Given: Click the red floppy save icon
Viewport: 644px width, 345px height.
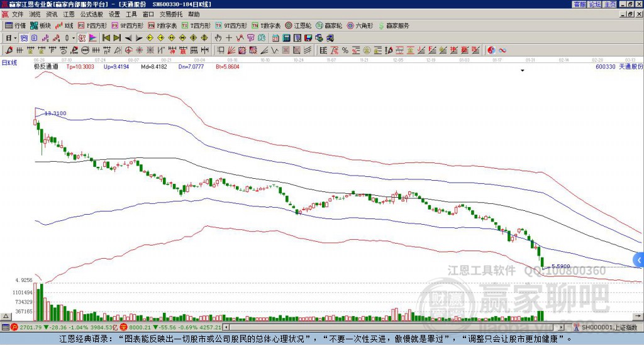Looking at the screenshot, I should (x=308, y=38).
